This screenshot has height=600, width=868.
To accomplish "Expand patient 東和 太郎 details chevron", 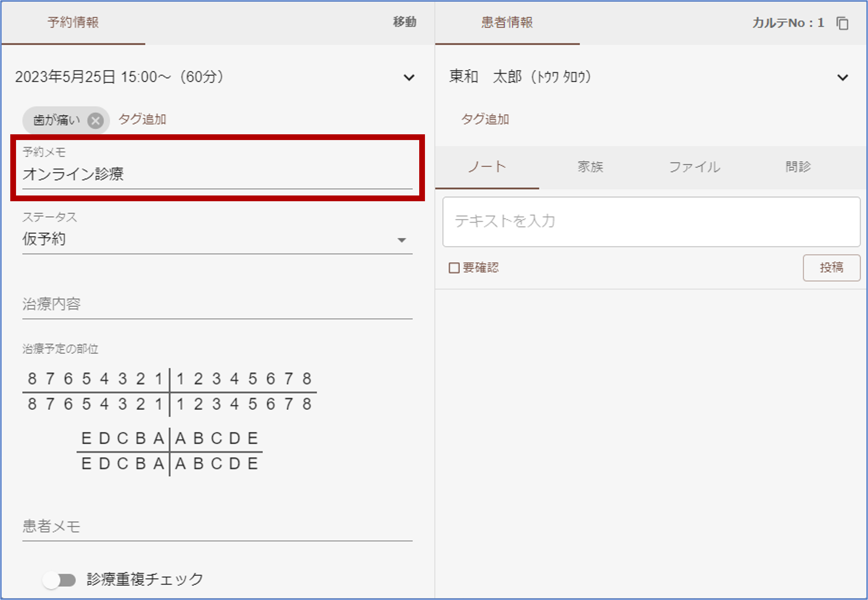I will [843, 78].
